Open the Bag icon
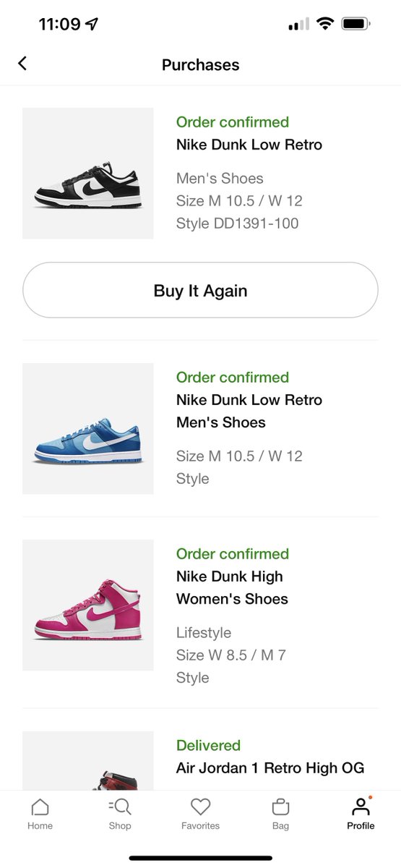Viewport: 401px width, 868px height. coord(280,807)
